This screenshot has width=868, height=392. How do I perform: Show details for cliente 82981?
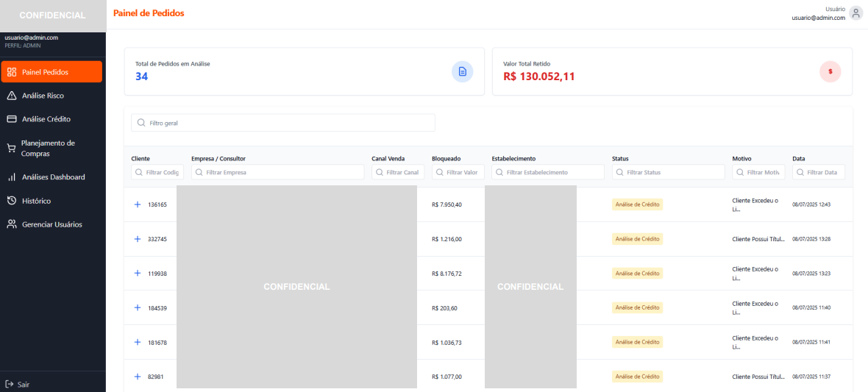[138, 377]
